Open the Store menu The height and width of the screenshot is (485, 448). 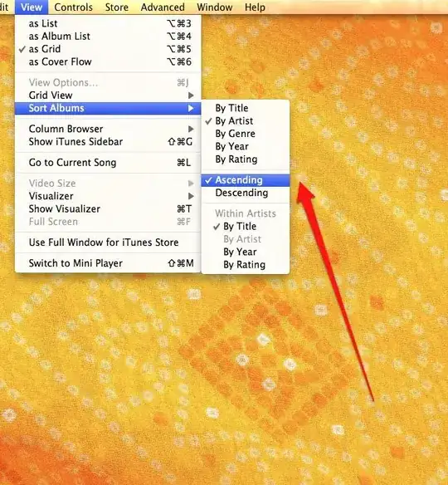116,7
